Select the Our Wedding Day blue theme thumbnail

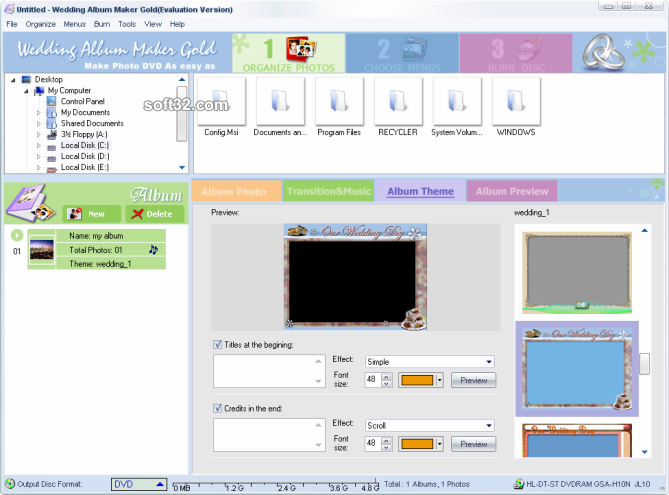[x=577, y=369]
